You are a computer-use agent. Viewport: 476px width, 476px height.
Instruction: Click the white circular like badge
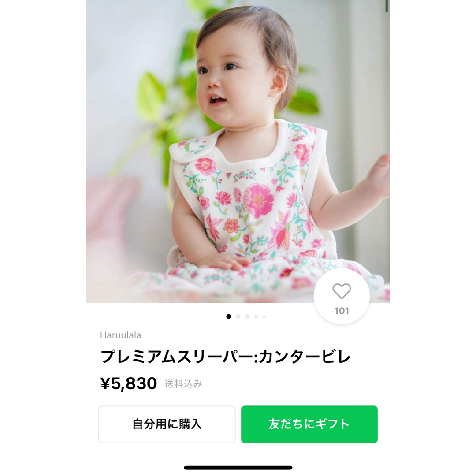(x=342, y=296)
